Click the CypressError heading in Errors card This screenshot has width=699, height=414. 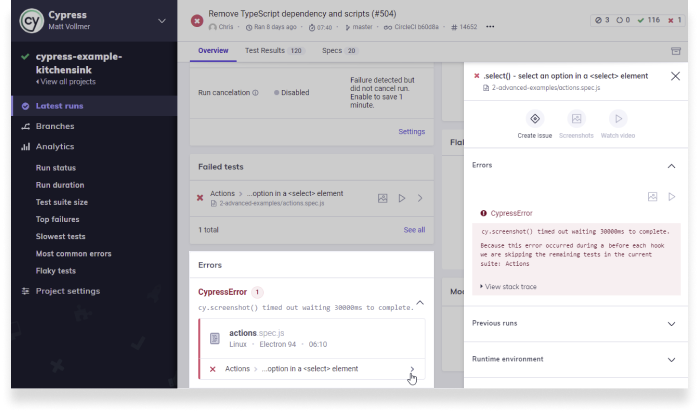click(x=222, y=292)
